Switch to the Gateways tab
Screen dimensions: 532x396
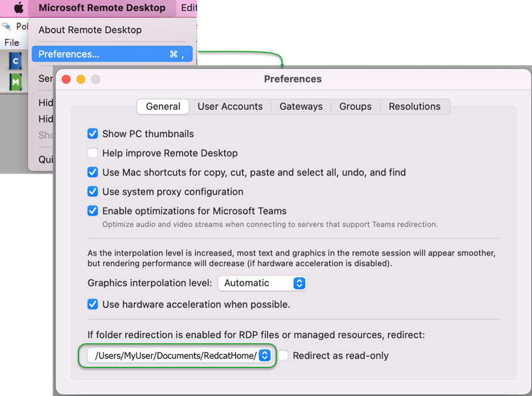tap(301, 107)
